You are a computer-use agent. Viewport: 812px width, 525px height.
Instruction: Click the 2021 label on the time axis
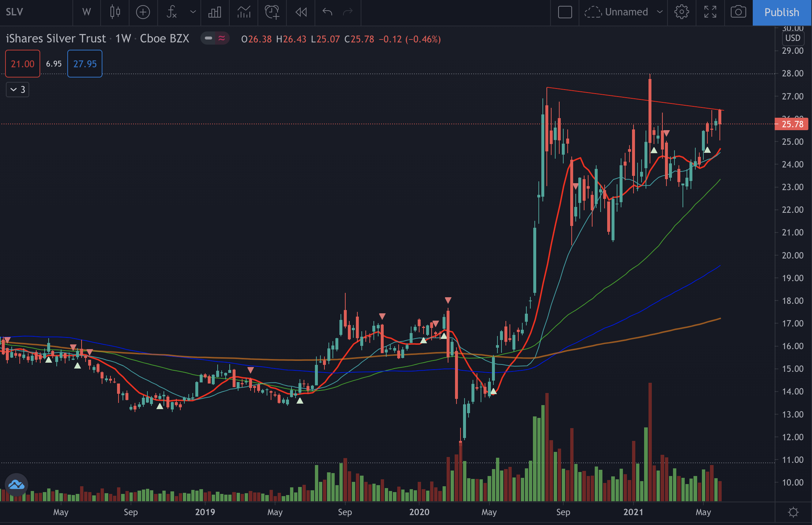(x=633, y=512)
